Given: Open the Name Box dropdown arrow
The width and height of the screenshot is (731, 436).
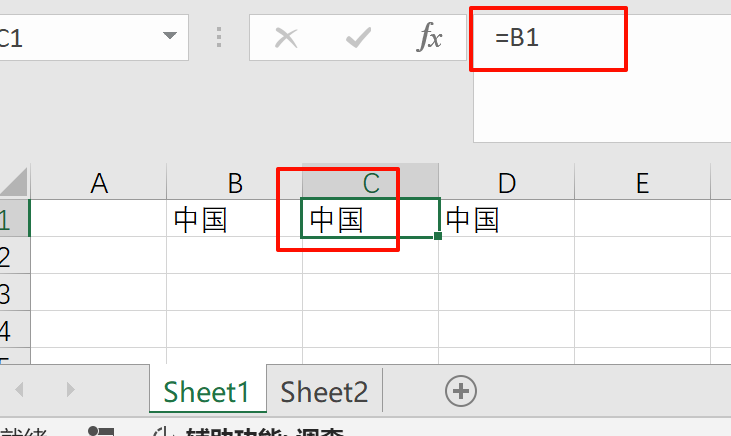Looking at the screenshot, I should (168, 39).
